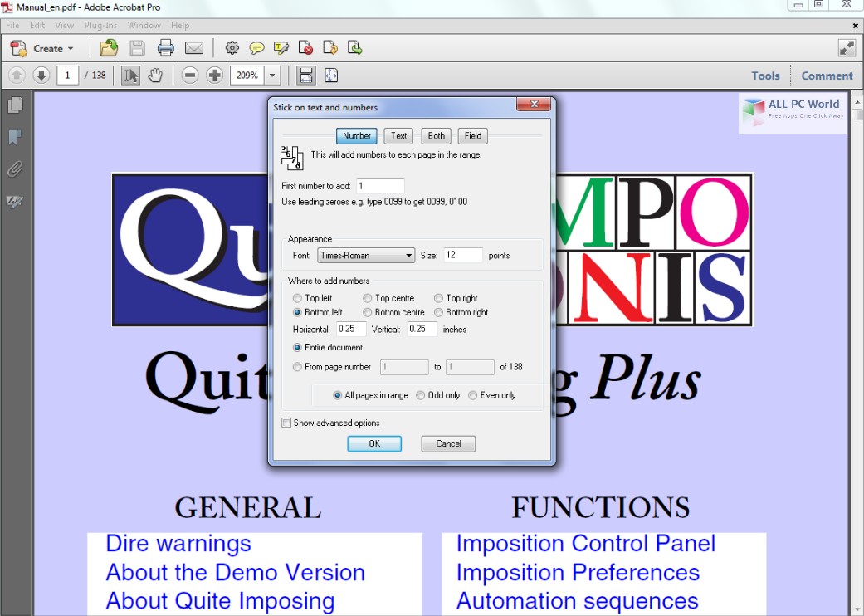Click the Create PDF icon
The image size is (864, 616).
click(19, 48)
